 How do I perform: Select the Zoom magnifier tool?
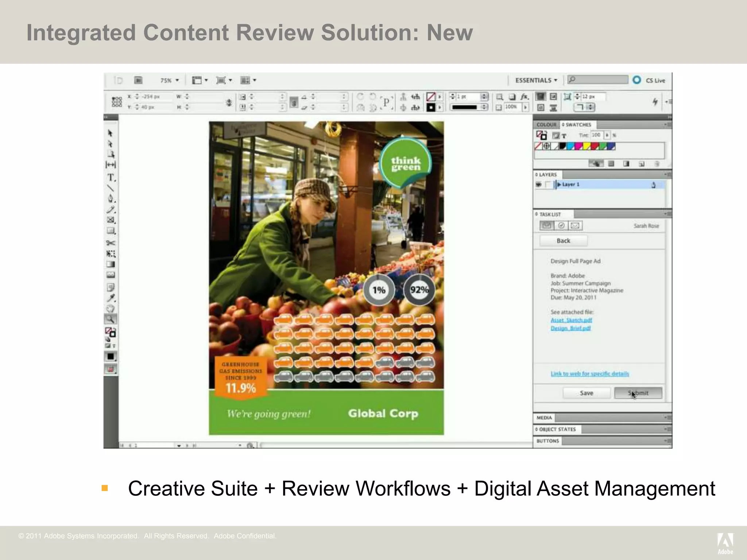coord(111,319)
